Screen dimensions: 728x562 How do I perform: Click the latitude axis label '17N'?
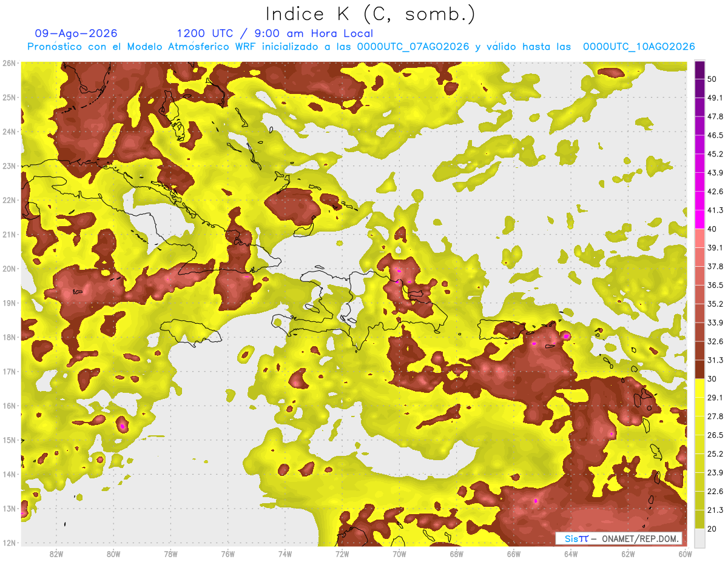tap(9, 371)
